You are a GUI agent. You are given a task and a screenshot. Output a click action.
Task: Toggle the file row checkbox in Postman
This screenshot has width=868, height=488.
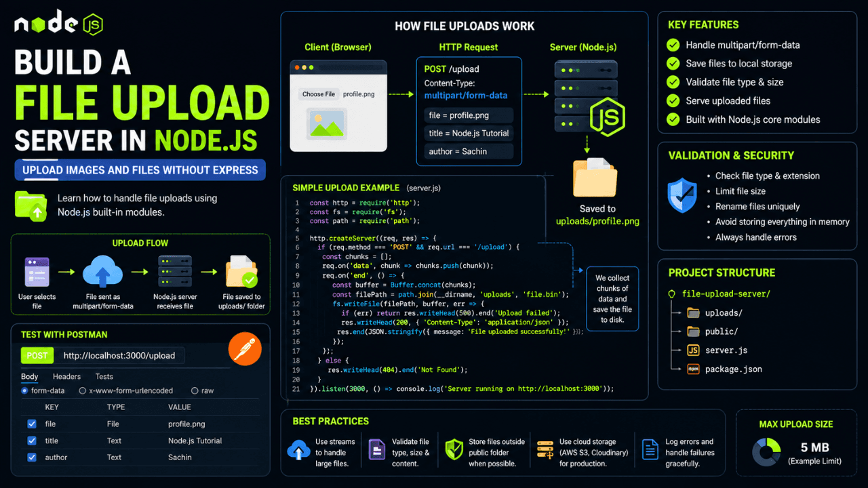(x=31, y=424)
